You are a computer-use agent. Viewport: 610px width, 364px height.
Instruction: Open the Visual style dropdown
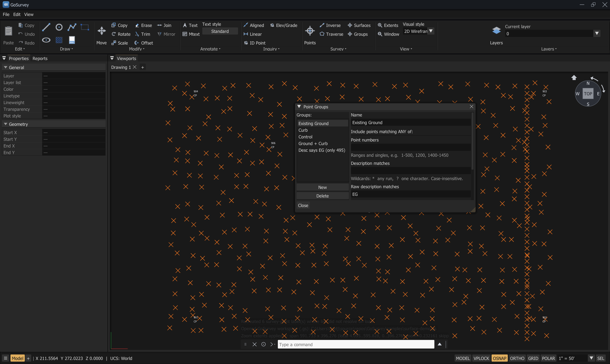(431, 31)
